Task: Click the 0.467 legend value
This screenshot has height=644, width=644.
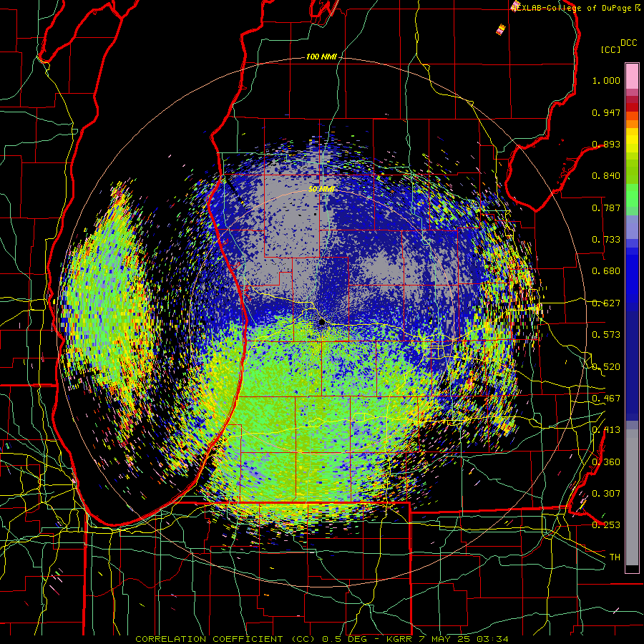Action: pos(606,399)
